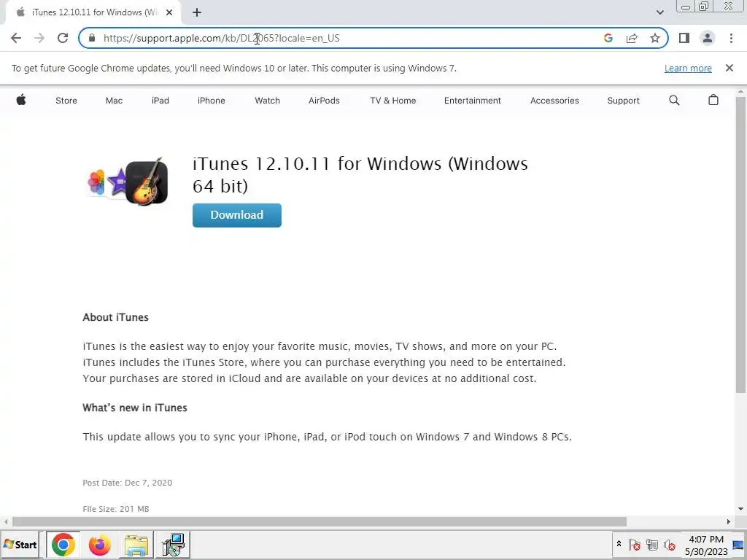Click the horizontal scrollbar thumb

pyautogui.click(x=320, y=522)
